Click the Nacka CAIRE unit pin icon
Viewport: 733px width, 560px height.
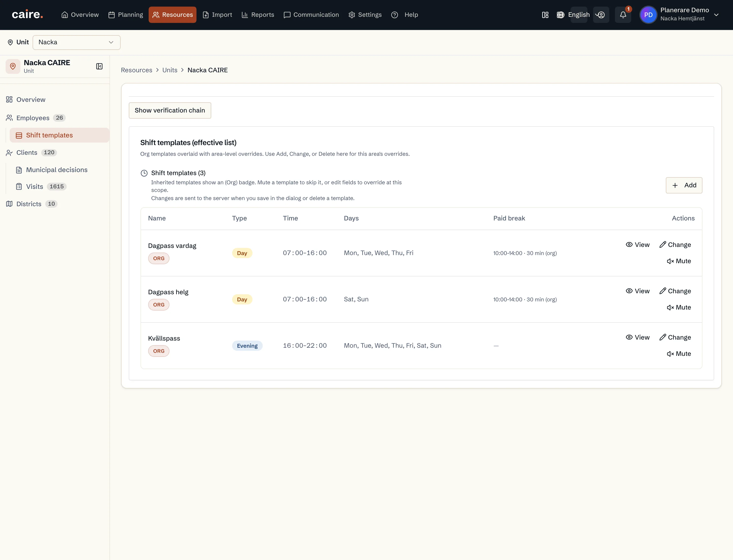click(13, 66)
